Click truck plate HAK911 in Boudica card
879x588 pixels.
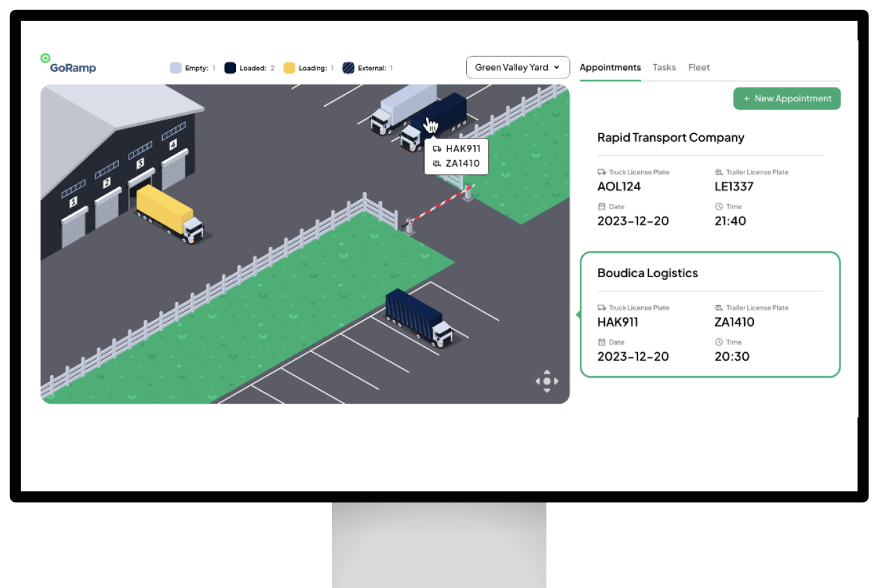618,322
